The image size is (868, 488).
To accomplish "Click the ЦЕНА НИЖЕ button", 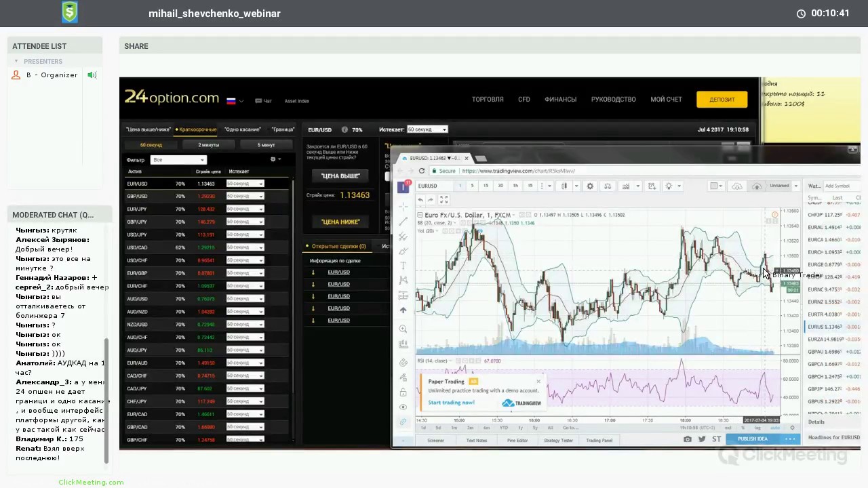I will point(340,222).
